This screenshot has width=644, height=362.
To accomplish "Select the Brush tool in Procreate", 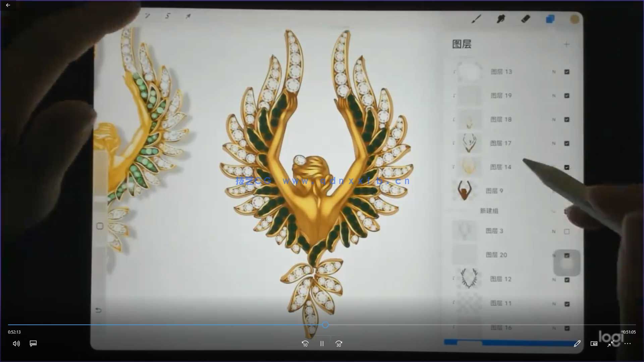I will pyautogui.click(x=476, y=19).
